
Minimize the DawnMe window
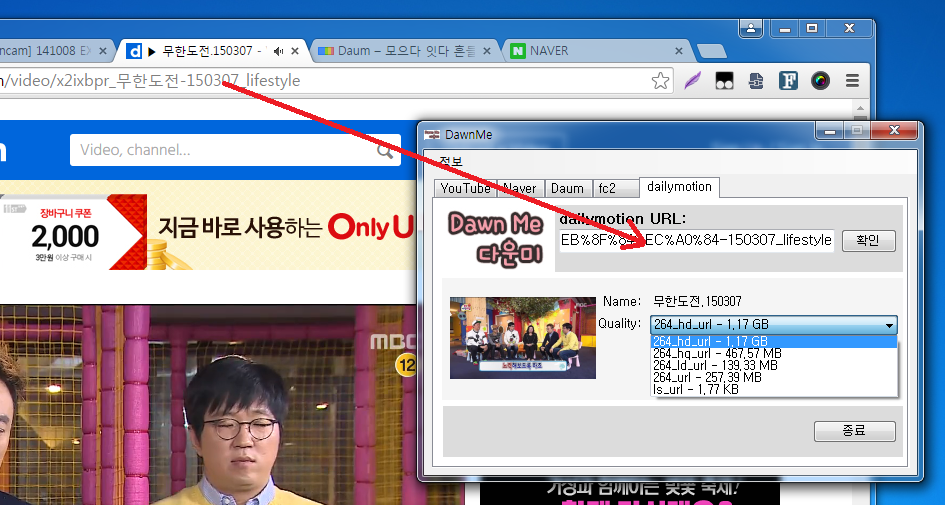830,131
